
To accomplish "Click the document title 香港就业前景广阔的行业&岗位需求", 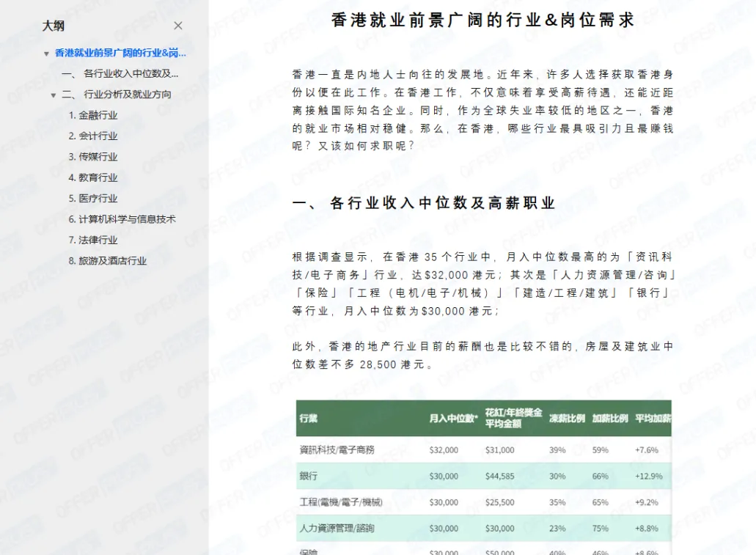I will pyautogui.click(x=483, y=20).
